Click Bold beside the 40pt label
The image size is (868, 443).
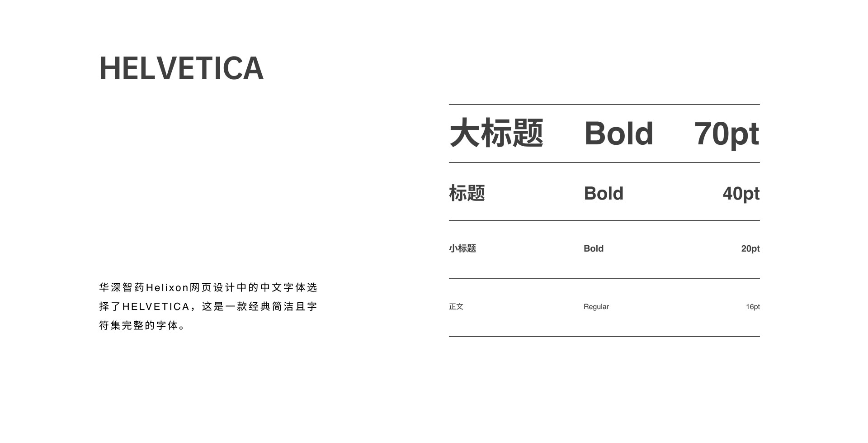tap(604, 194)
